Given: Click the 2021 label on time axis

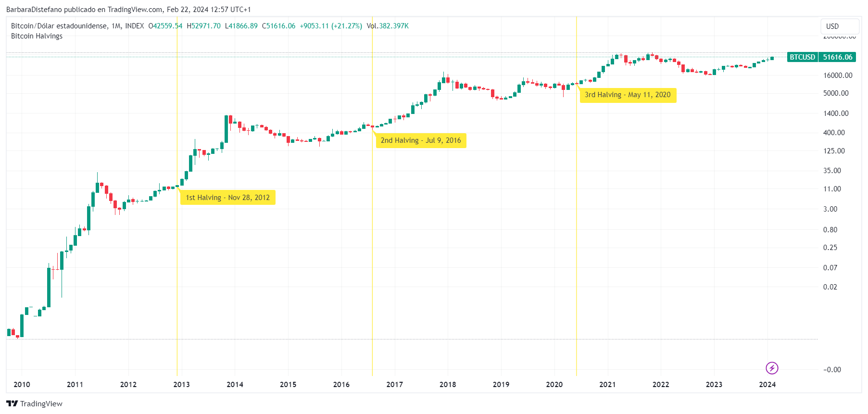Looking at the screenshot, I should (607, 384).
